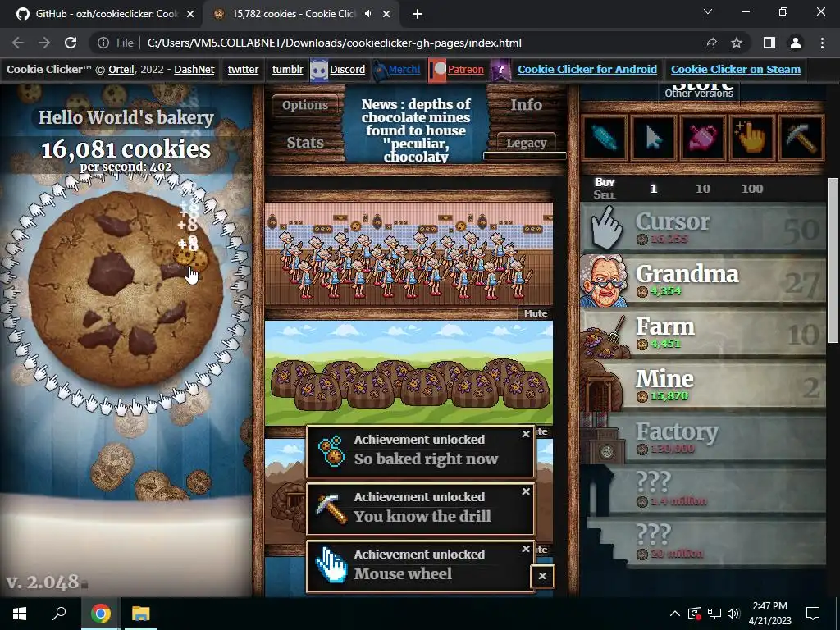Open the twitter link
The width and height of the screenshot is (840, 630).
click(243, 69)
